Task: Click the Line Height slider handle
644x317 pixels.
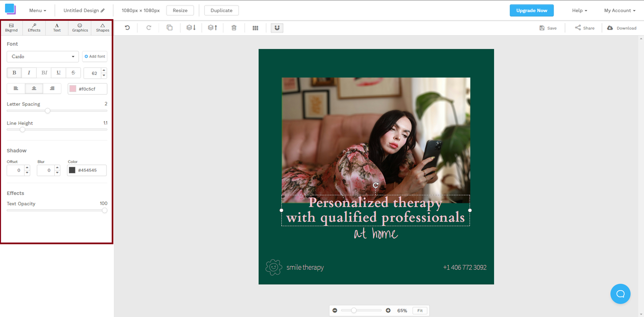Action: coord(23,129)
